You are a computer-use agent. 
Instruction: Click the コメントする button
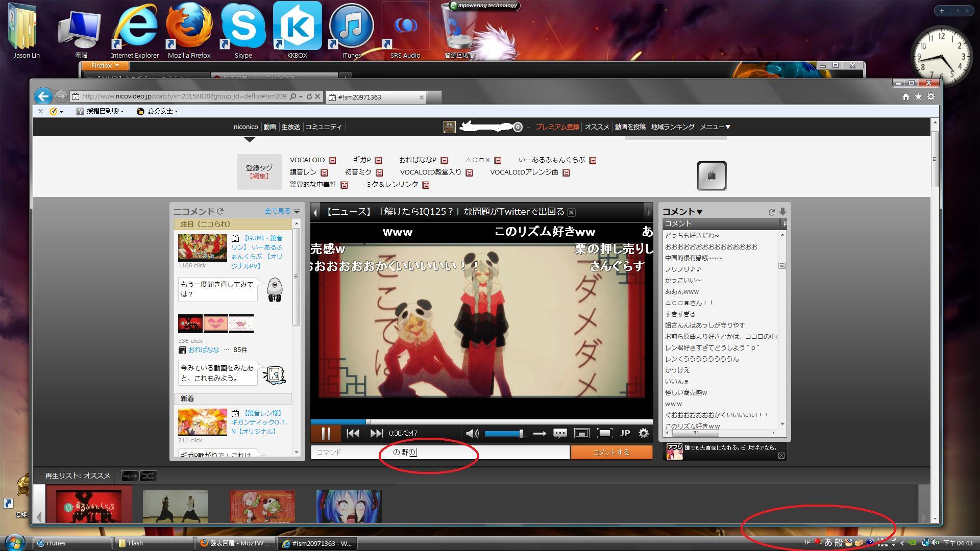[x=611, y=452]
